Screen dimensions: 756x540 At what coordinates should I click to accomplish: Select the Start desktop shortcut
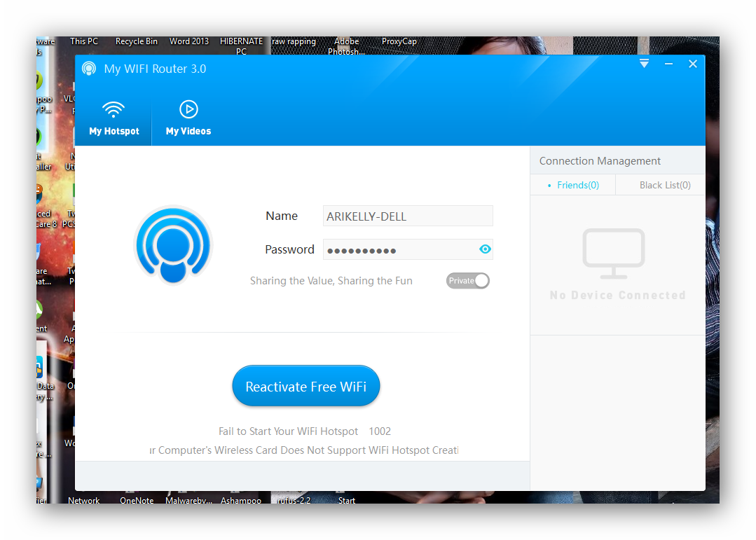[x=347, y=500]
